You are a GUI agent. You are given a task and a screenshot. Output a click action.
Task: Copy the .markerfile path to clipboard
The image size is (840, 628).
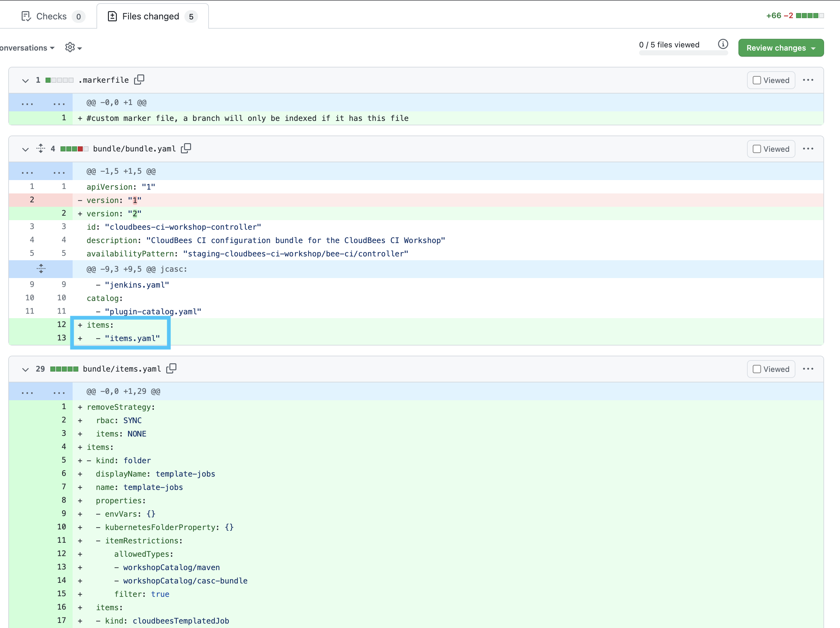tap(139, 80)
